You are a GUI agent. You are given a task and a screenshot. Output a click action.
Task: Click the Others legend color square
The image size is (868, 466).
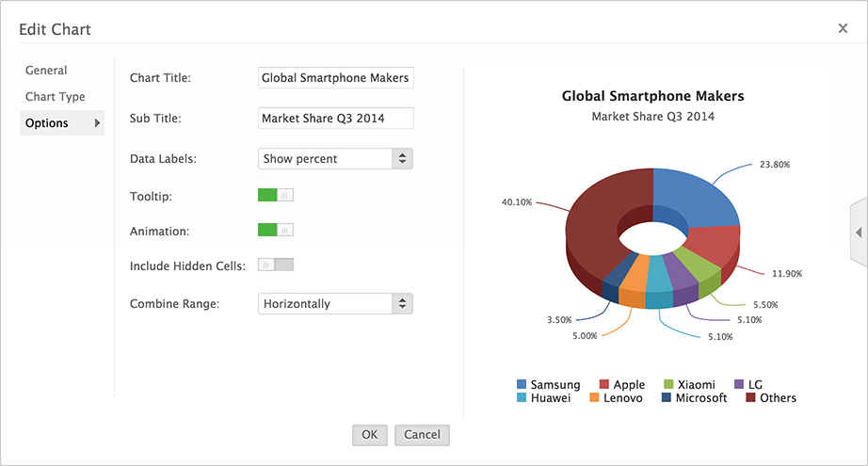click(750, 397)
